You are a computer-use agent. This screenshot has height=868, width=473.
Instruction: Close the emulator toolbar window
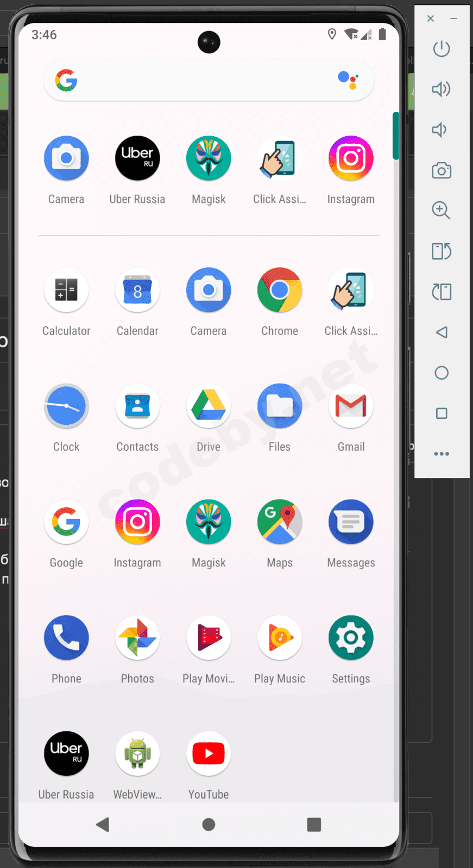(x=431, y=18)
